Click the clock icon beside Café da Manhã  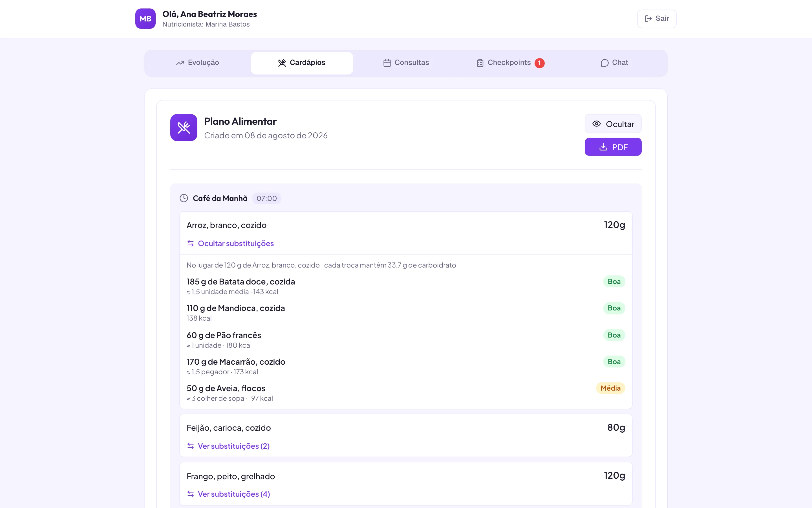pos(184,198)
